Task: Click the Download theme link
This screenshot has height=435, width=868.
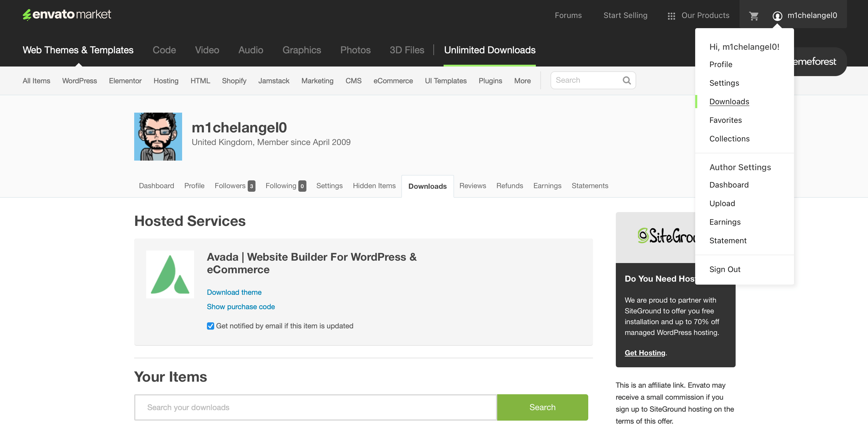Action: tap(234, 292)
